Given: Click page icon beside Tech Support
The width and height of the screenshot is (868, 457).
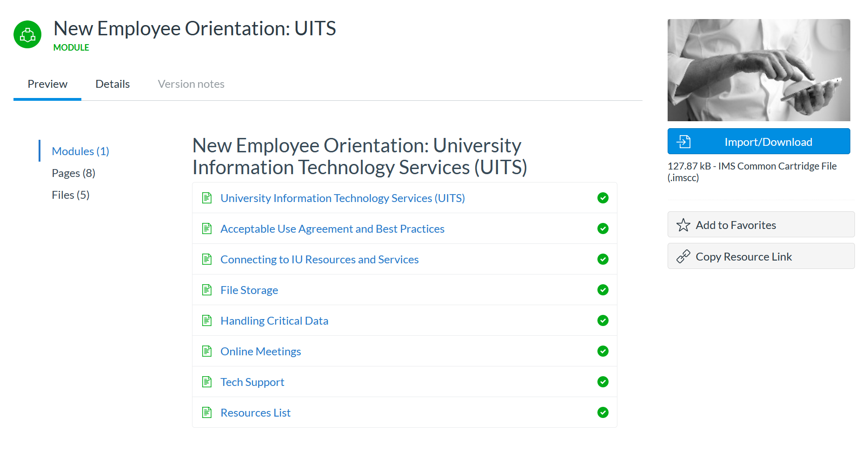Looking at the screenshot, I should tap(207, 382).
